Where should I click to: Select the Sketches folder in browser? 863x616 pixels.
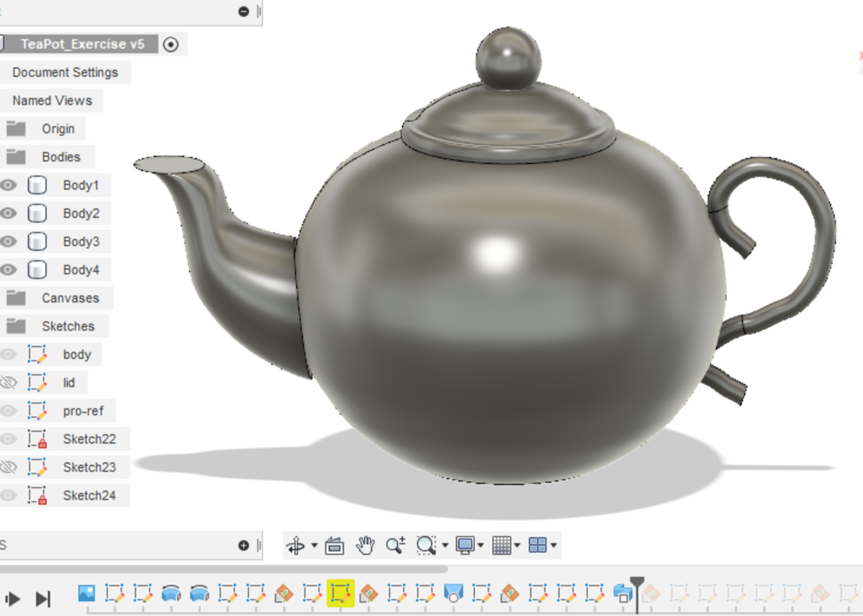pos(68,326)
